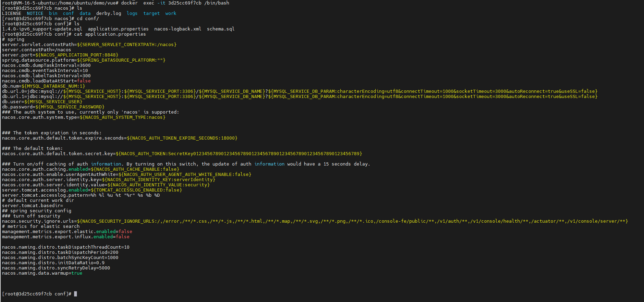644x302 pixels.
Task: Click the 'userAgentAuthWhite' property line
Action: (127, 175)
